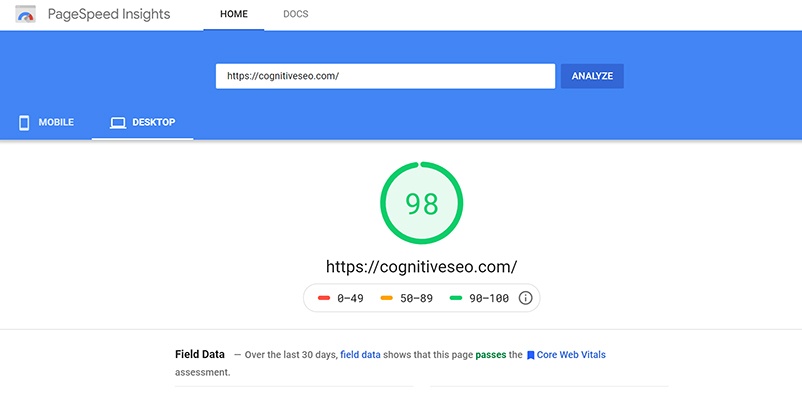Open the score scale info icon

[x=525, y=298]
